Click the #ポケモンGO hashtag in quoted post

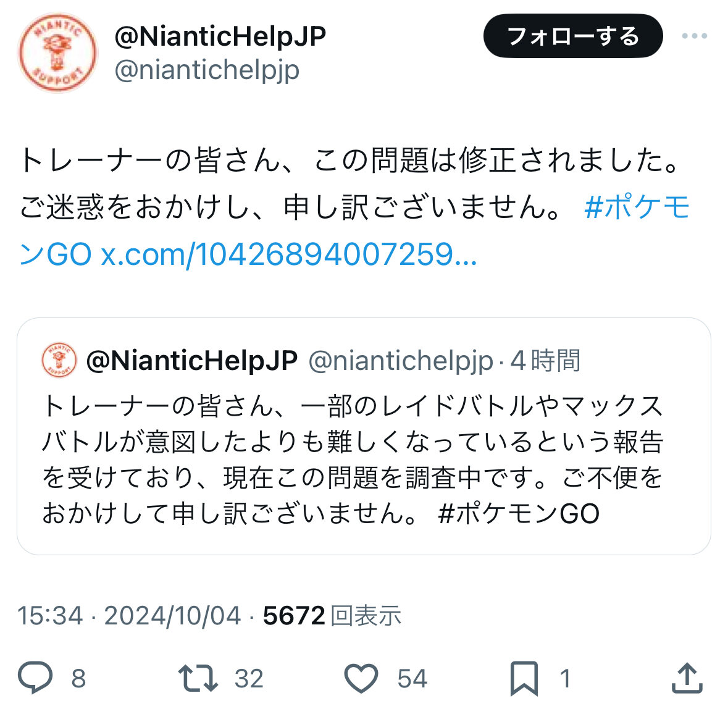[519, 513]
